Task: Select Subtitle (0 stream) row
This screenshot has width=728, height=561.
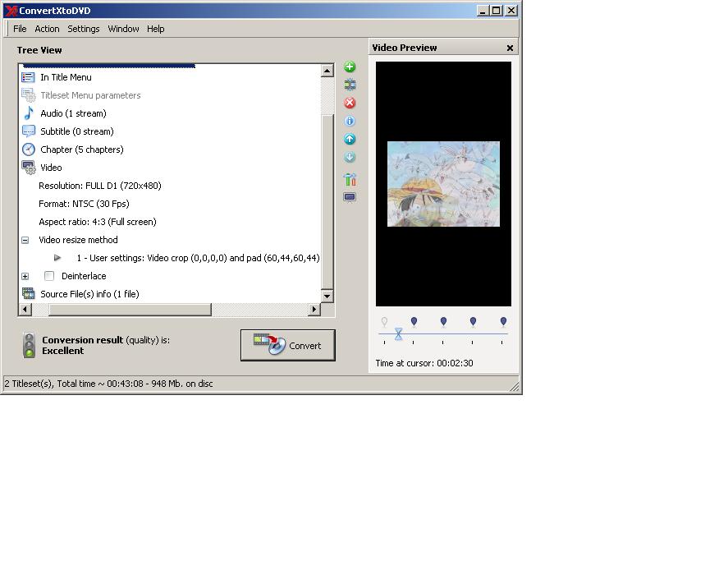Action: coord(77,131)
